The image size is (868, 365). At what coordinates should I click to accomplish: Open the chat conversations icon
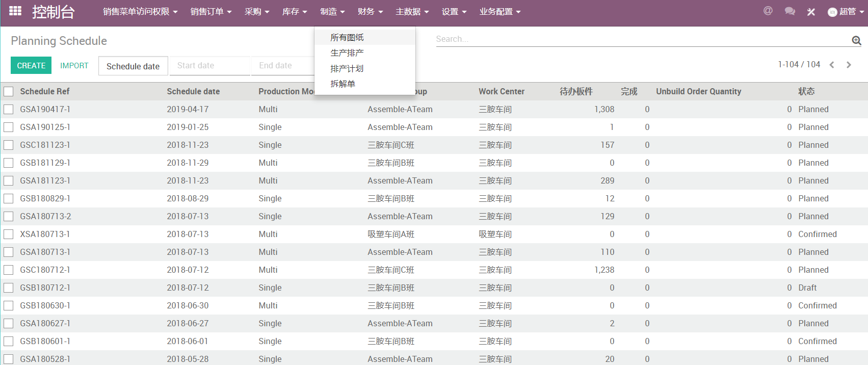tap(790, 11)
